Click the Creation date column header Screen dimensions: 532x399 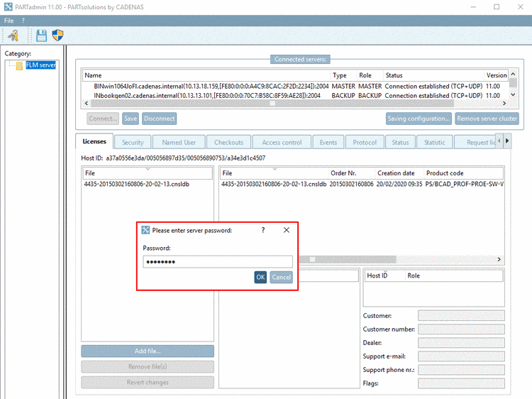pos(399,173)
